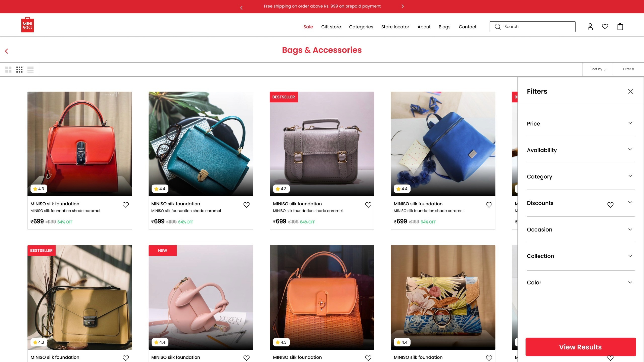The height and width of the screenshot is (362, 644).
Task: Open the Store locator link
Action: 395,27
